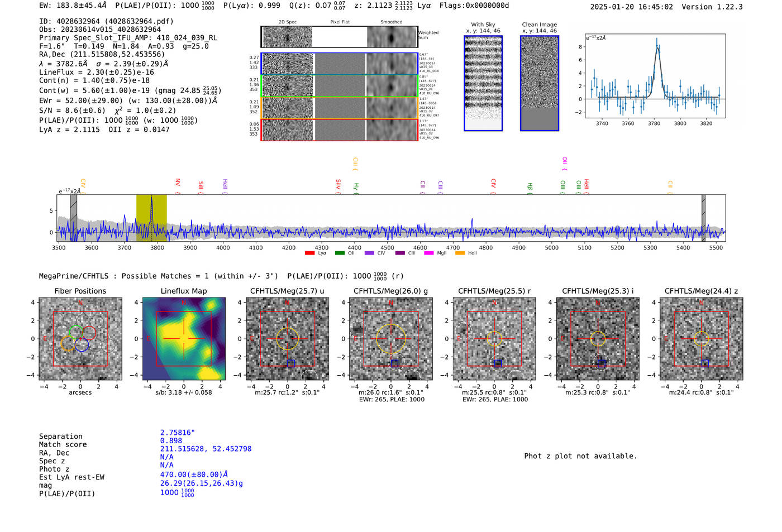Click the CIII legend swatch below spectrum
782x532 pixels.
tap(399, 253)
